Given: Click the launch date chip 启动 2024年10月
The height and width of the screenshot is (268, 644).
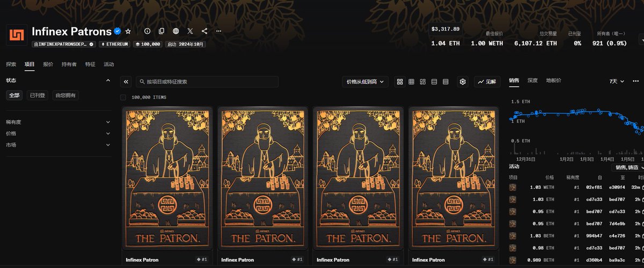Looking at the screenshot, I should coord(185,44).
